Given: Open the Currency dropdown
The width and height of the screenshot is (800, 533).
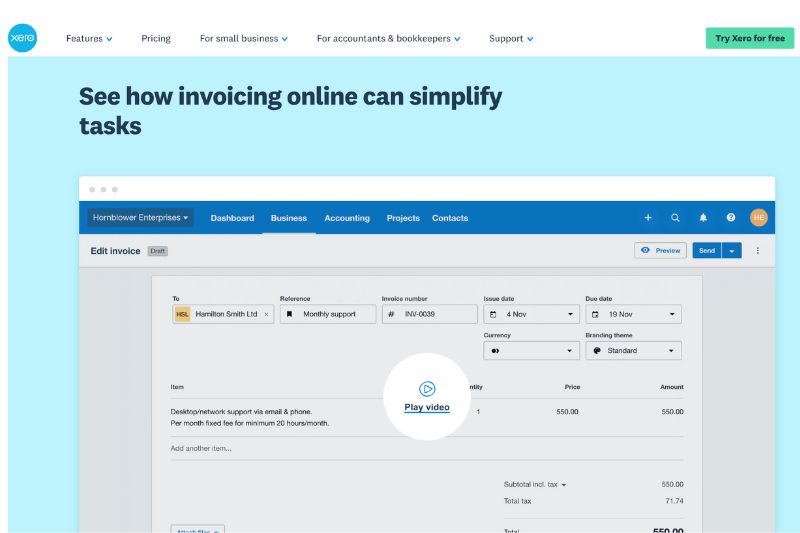Looking at the screenshot, I should [x=531, y=351].
